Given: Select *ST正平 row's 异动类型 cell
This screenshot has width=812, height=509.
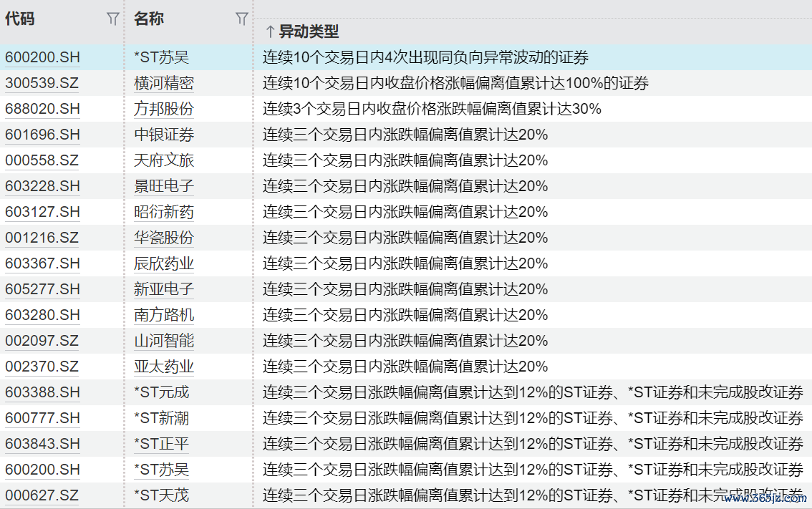Looking at the screenshot, I should [533, 444].
